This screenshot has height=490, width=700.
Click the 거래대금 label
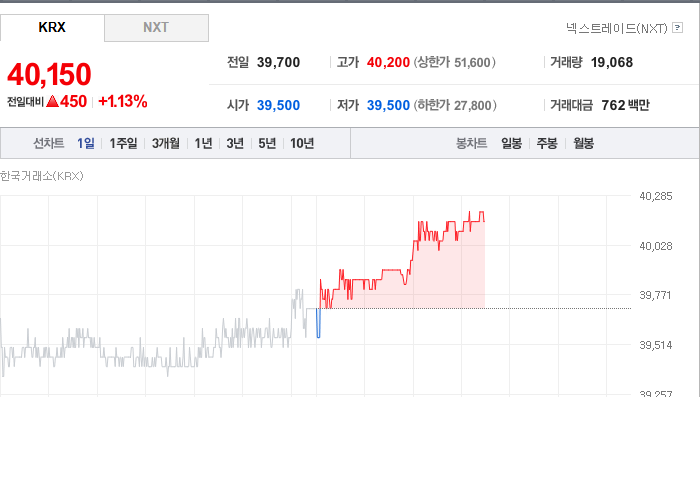coord(571,105)
